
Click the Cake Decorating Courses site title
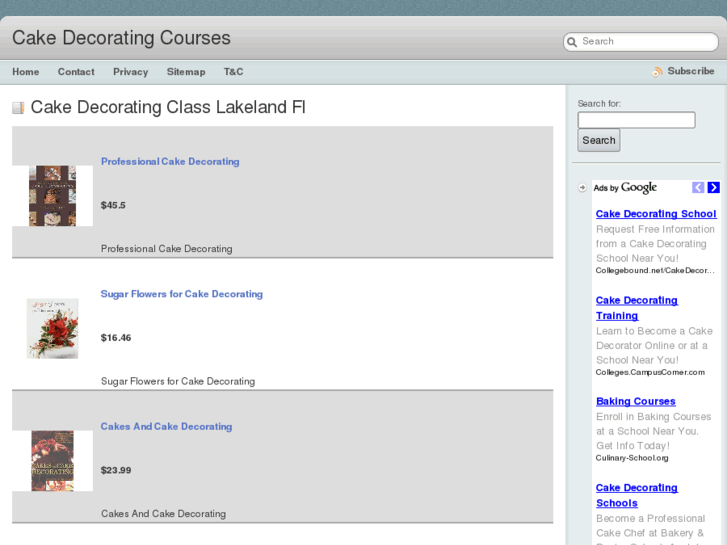pos(121,38)
